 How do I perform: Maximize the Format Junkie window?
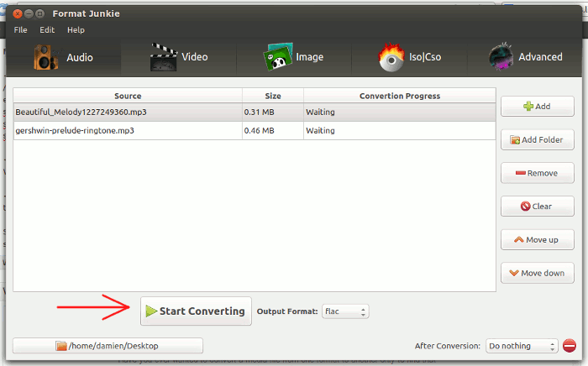[x=39, y=14]
